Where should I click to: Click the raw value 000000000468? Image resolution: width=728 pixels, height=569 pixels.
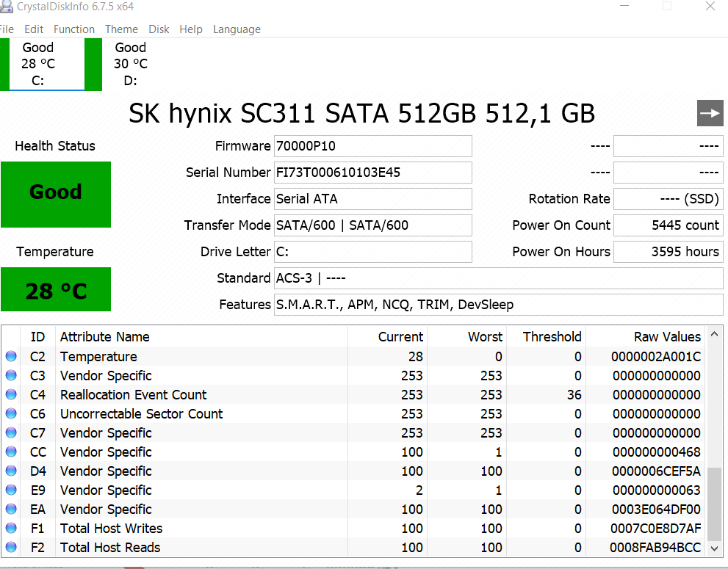(x=657, y=452)
